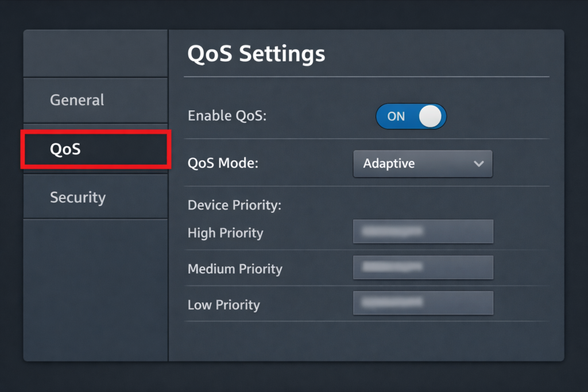The height and width of the screenshot is (392, 588).
Task: Click the Low Priority row label
Action: 223,305
